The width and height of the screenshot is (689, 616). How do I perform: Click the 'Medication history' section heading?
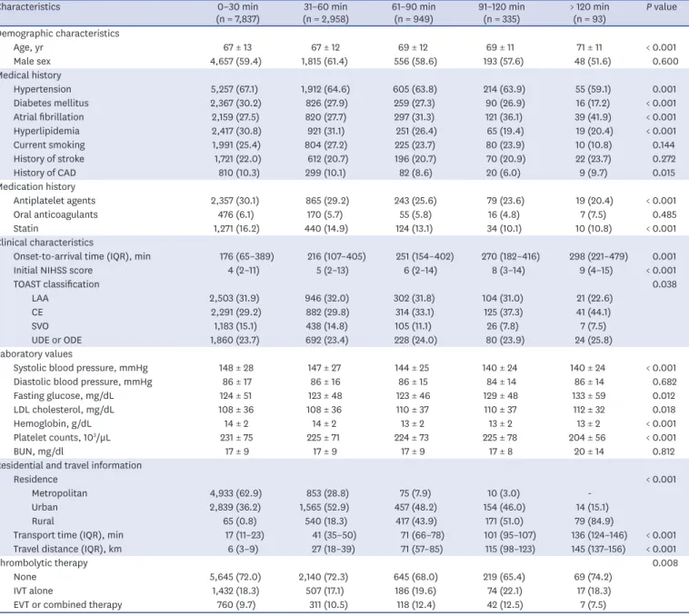coord(37,186)
